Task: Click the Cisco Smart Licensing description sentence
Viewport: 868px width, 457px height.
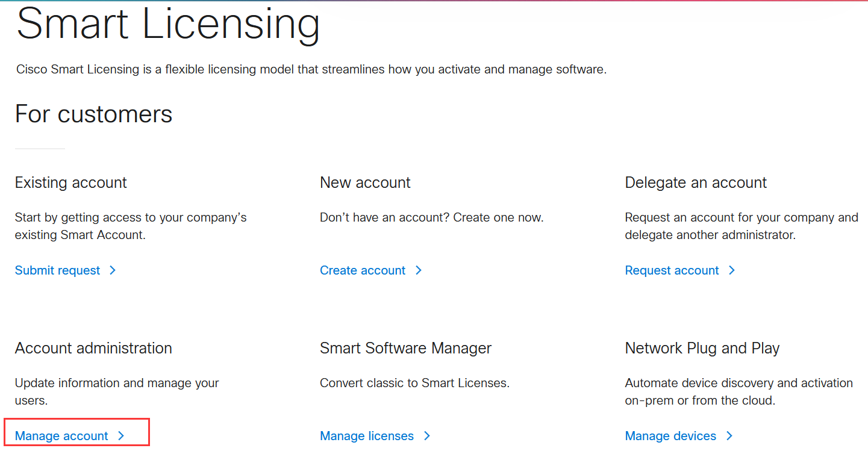Action: coord(311,70)
